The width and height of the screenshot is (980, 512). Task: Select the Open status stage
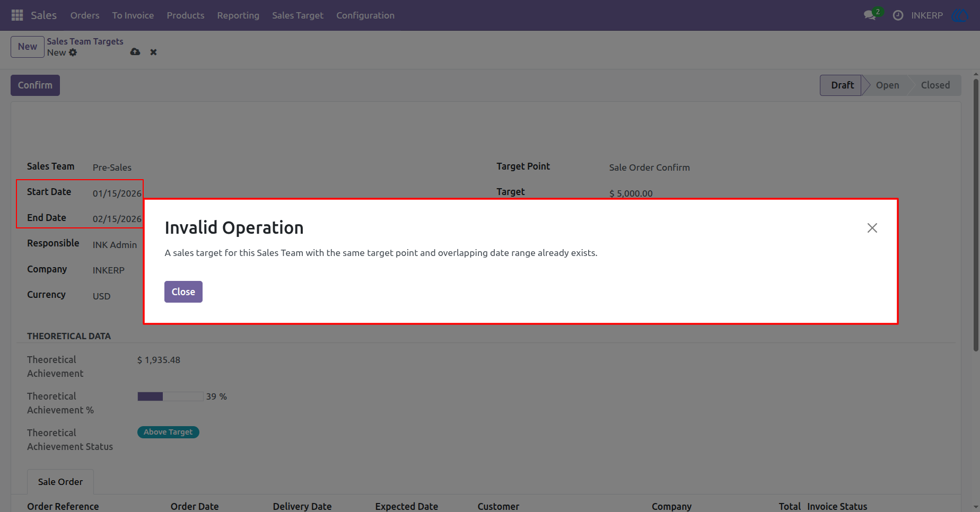[x=887, y=85]
